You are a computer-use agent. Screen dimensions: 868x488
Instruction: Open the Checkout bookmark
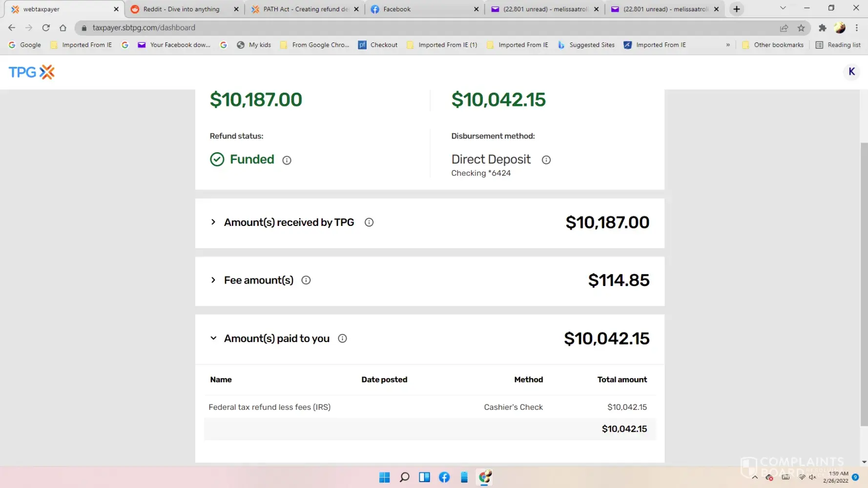pos(378,45)
